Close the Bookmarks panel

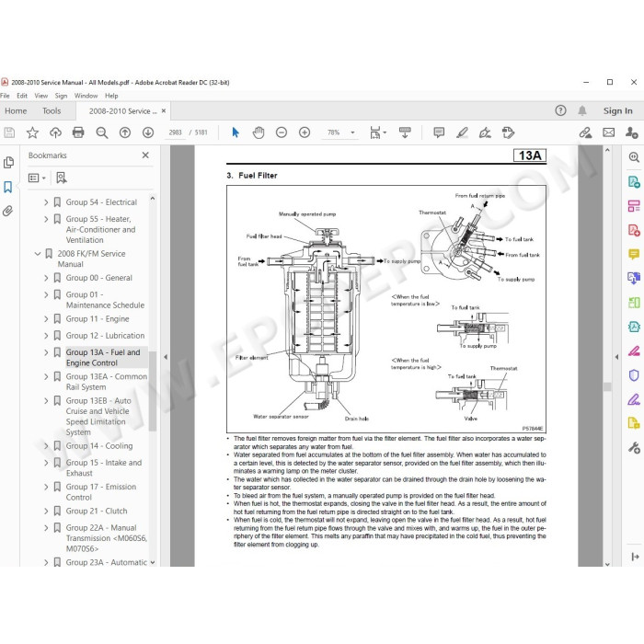tap(145, 155)
